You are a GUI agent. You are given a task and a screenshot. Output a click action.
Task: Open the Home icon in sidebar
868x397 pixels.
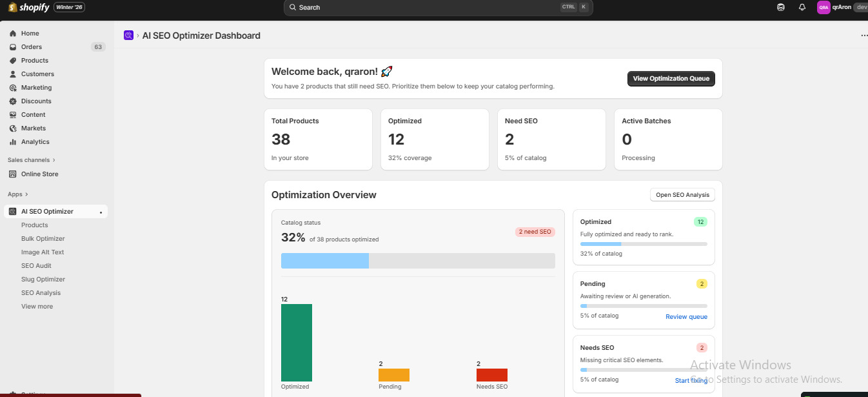(13, 34)
